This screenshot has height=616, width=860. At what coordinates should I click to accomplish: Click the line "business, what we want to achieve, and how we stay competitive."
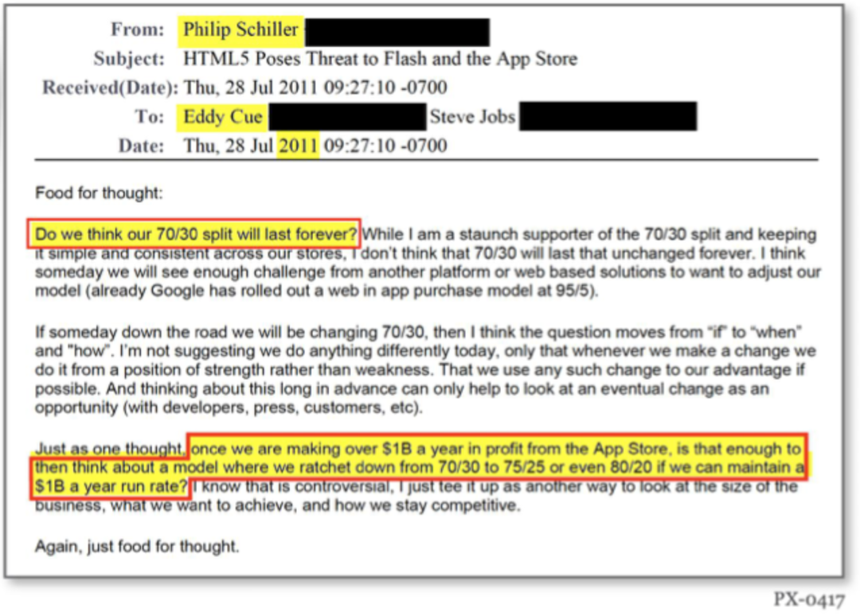[x=278, y=505]
